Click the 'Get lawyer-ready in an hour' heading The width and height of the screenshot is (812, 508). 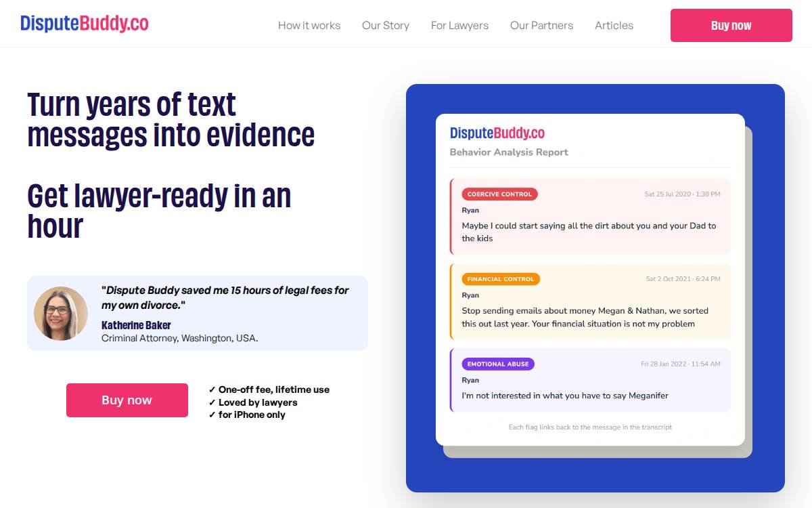click(x=159, y=211)
